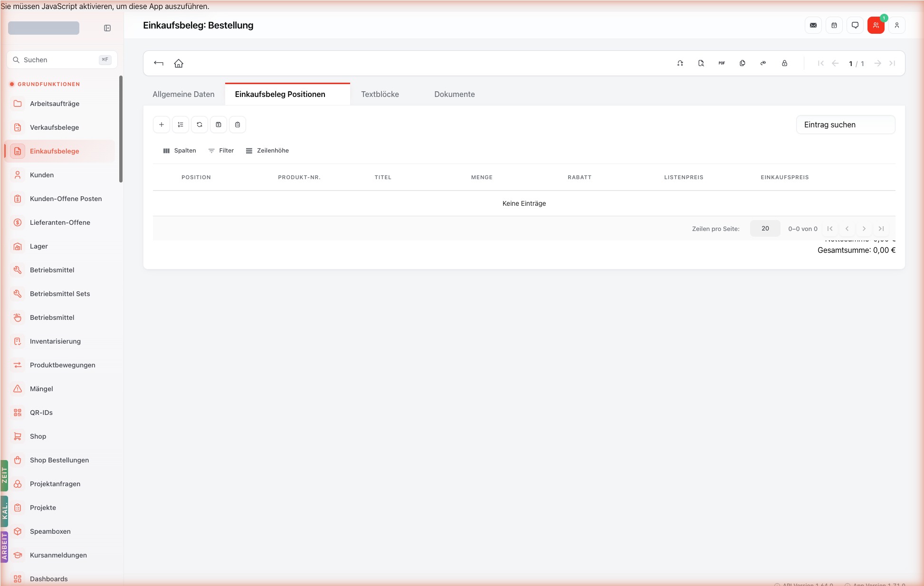Lock the purchase document with the padlock icon
Screen dimensions: 924x586
coord(784,63)
